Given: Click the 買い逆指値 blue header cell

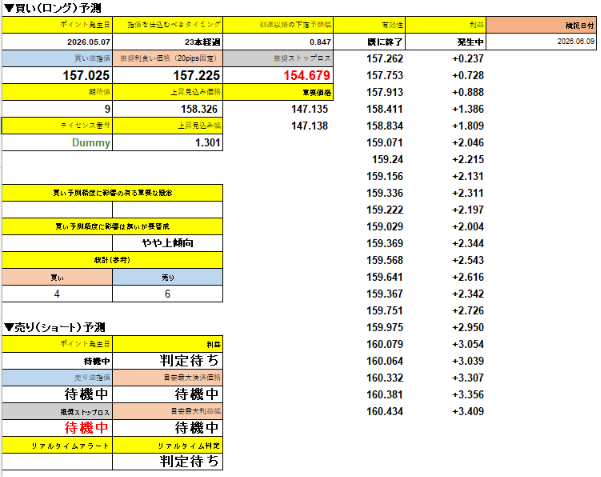Looking at the screenshot, I should coord(57,58).
